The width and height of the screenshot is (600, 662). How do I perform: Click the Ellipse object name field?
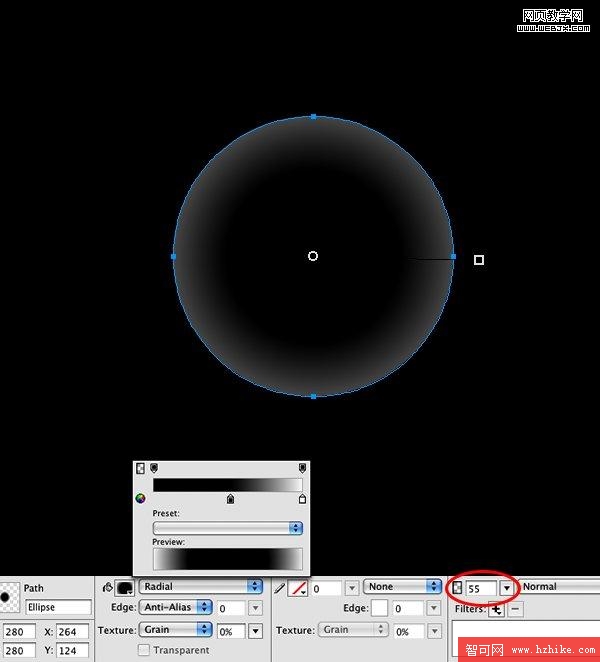click(x=58, y=607)
